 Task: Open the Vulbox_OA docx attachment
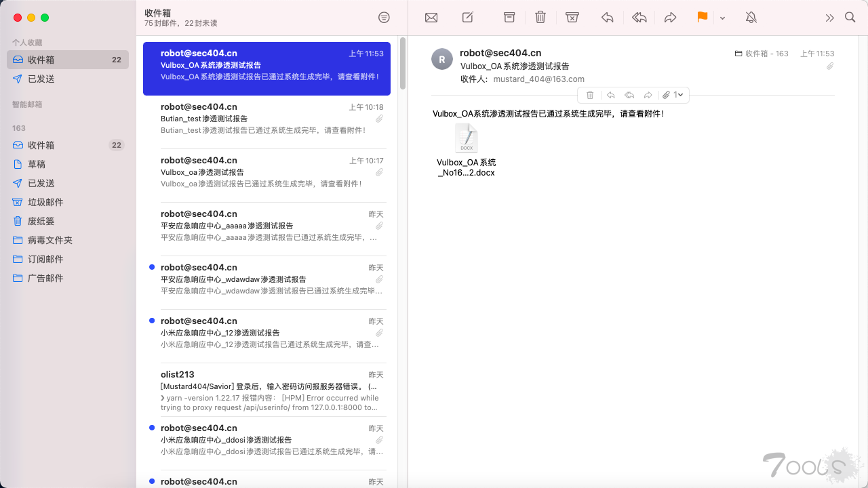coord(467,150)
